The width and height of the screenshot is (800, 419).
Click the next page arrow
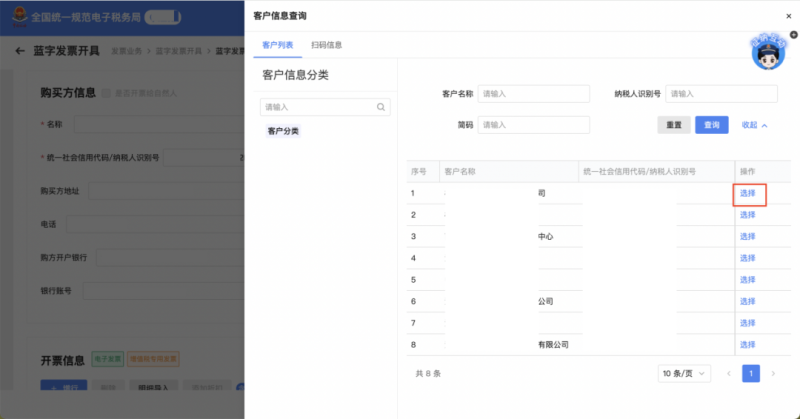[773, 374]
